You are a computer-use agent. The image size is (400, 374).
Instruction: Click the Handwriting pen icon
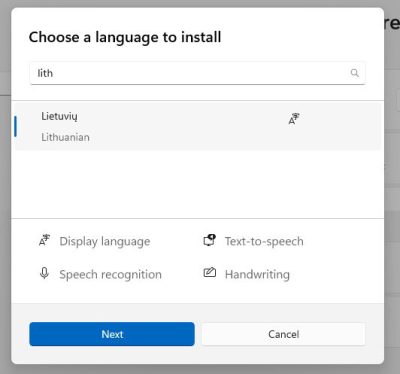(x=210, y=273)
